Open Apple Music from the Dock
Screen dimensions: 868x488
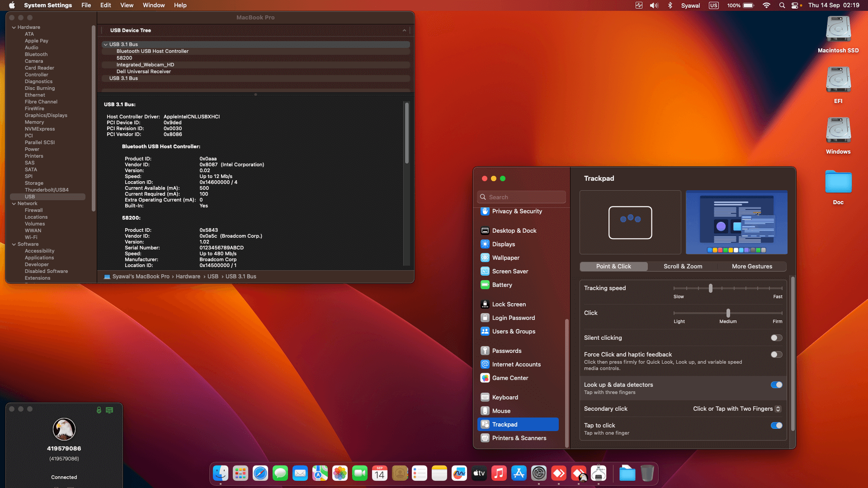[499, 473]
